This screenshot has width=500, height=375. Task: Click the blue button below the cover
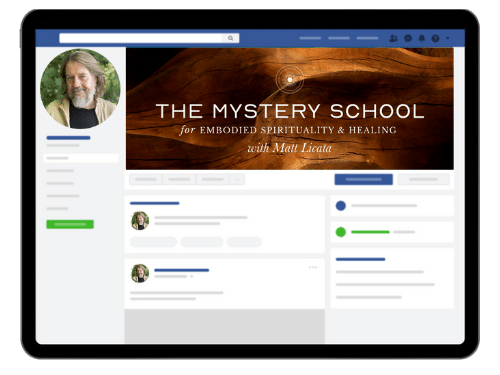pyautogui.click(x=364, y=179)
